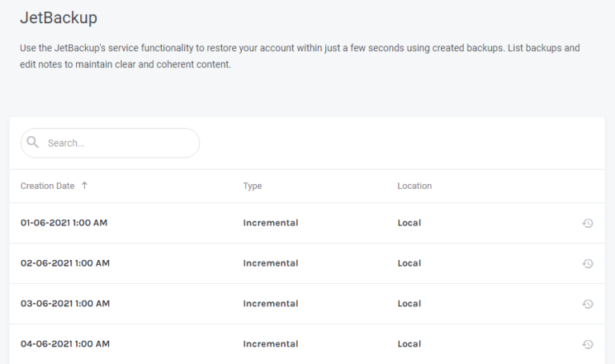Viewport: 615px width, 364px height.
Task: Click Local location in second backup row
Action: (409, 263)
